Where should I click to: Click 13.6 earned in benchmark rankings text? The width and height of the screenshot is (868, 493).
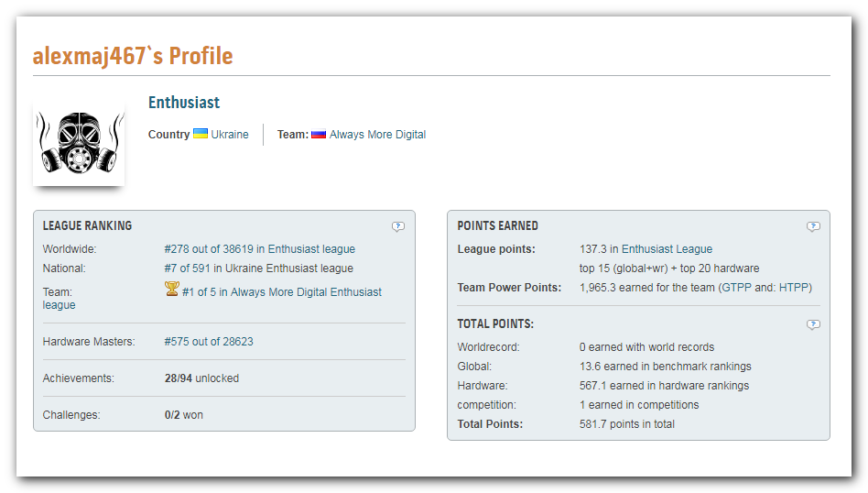[x=666, y=367]
